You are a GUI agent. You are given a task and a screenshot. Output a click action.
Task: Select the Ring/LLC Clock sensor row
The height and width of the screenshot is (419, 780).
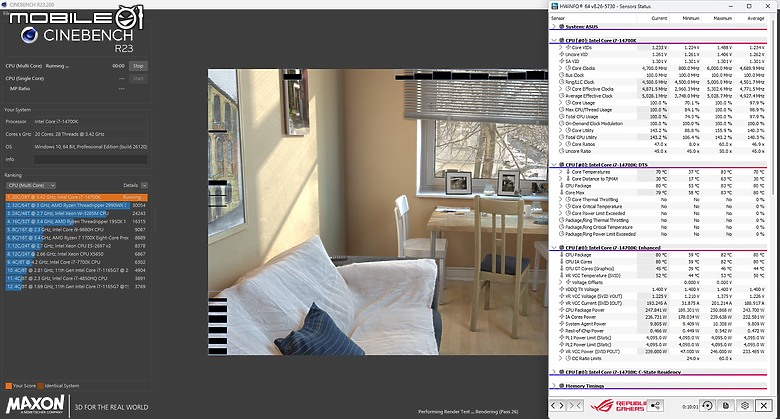point(658,82)
